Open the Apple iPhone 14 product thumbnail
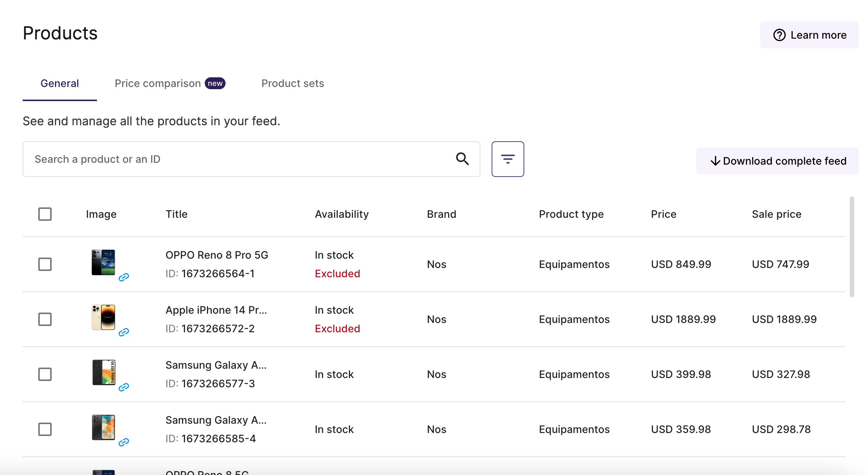This screenshot has height=475, width=868. (x=104, y=317)
